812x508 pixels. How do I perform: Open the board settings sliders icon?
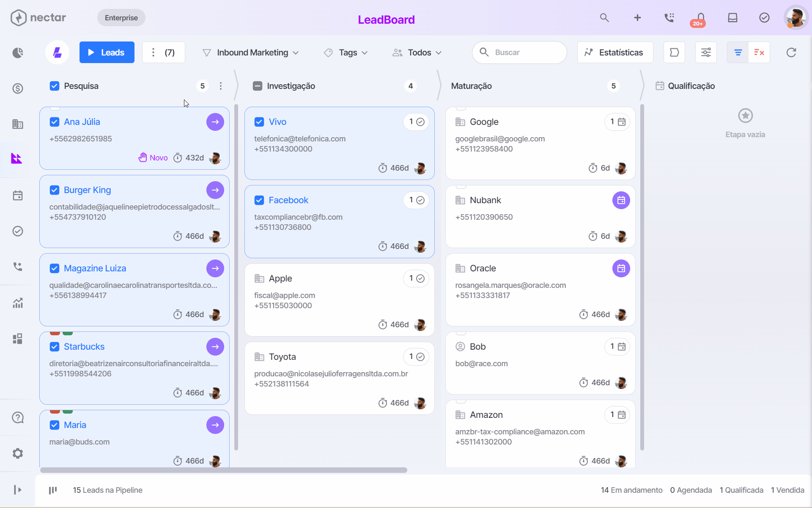[706, 52]
